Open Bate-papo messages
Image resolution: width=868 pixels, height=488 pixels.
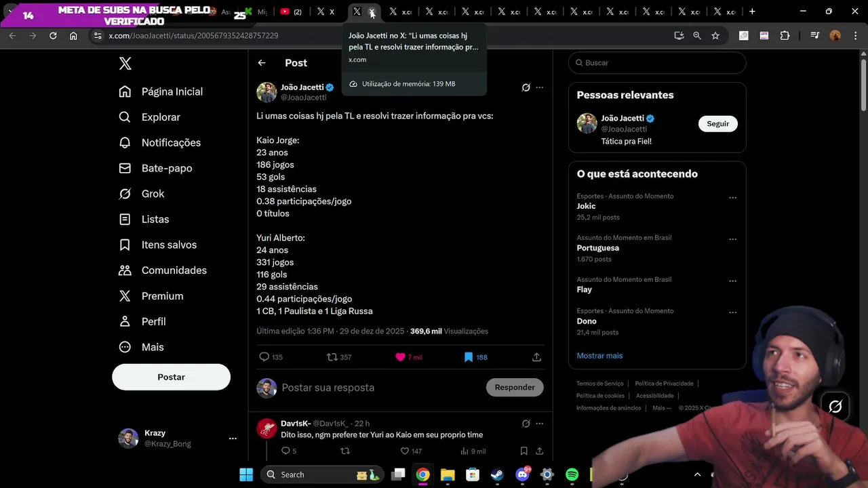point(155,168)
